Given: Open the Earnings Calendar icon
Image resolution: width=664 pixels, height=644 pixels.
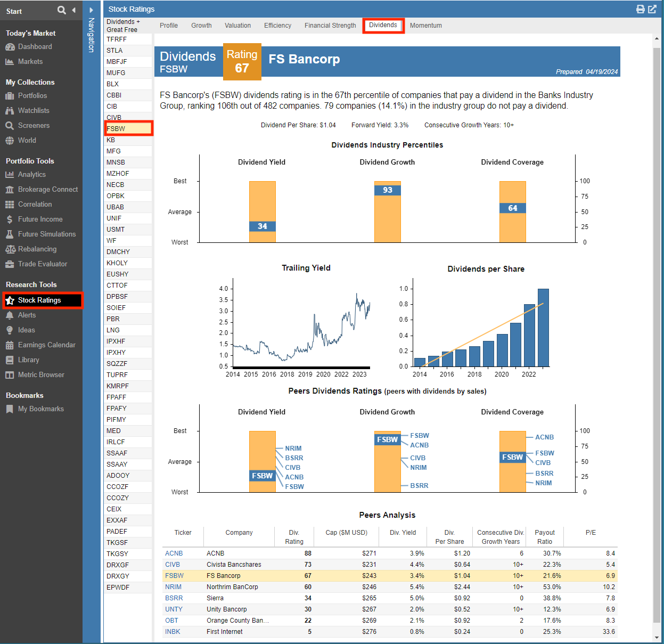Looking at the screenshot, I should (10, 345).
